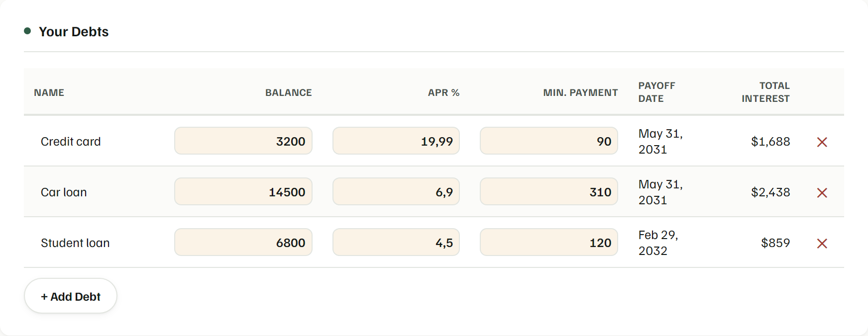The image size is (868, 336).
Task: Select the Car loan name text
Action: pyautogui.click(x=64, y=192)
